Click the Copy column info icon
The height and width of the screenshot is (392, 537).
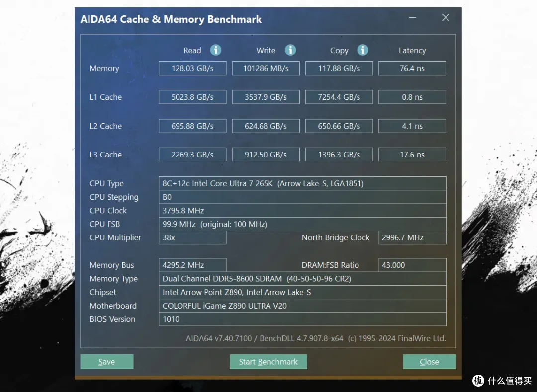click(x=362, y=50)
